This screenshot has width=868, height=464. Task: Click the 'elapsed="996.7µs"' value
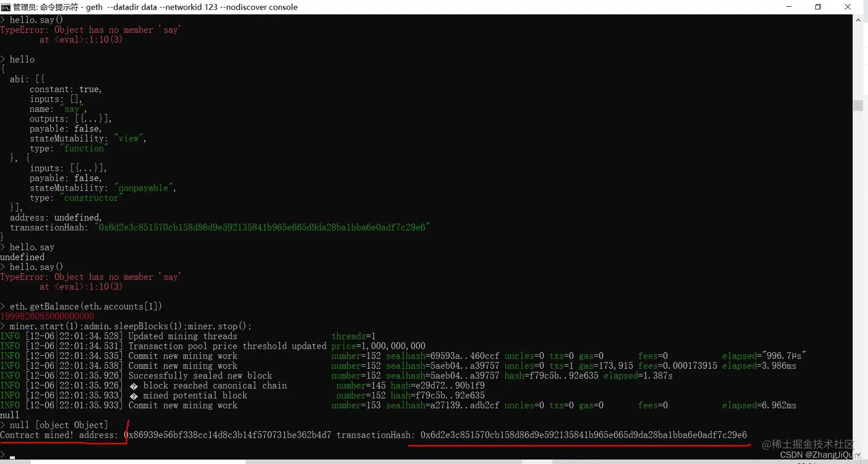click(764, 356)
